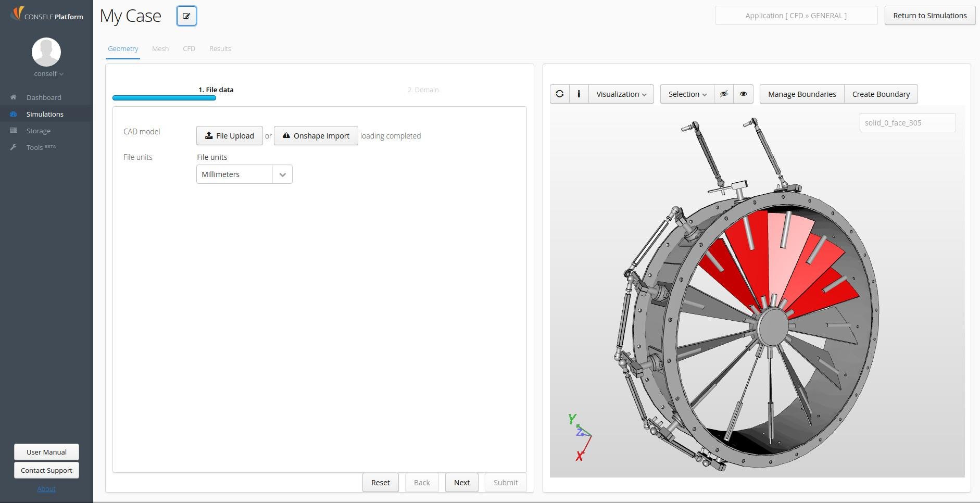Click the blue File data progress bar

click(164, 98)
